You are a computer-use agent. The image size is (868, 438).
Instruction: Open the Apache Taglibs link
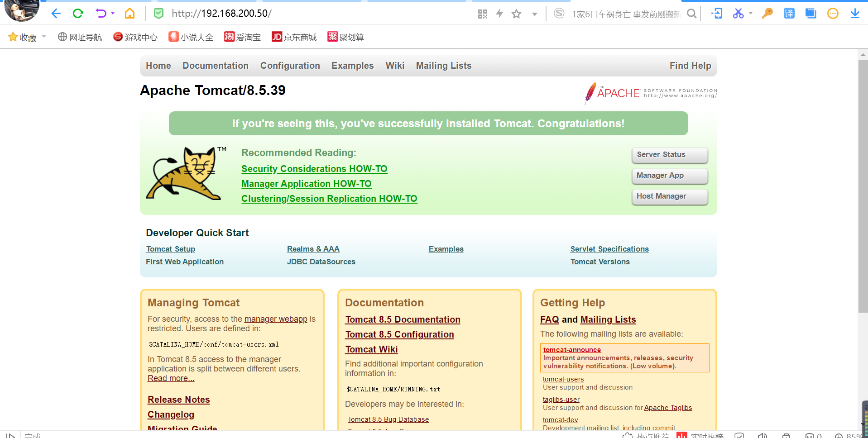668,408
